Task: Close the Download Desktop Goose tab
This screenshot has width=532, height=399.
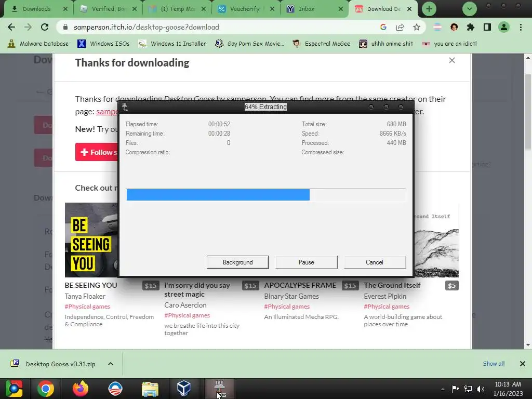Action: click(x=409, y=9)
